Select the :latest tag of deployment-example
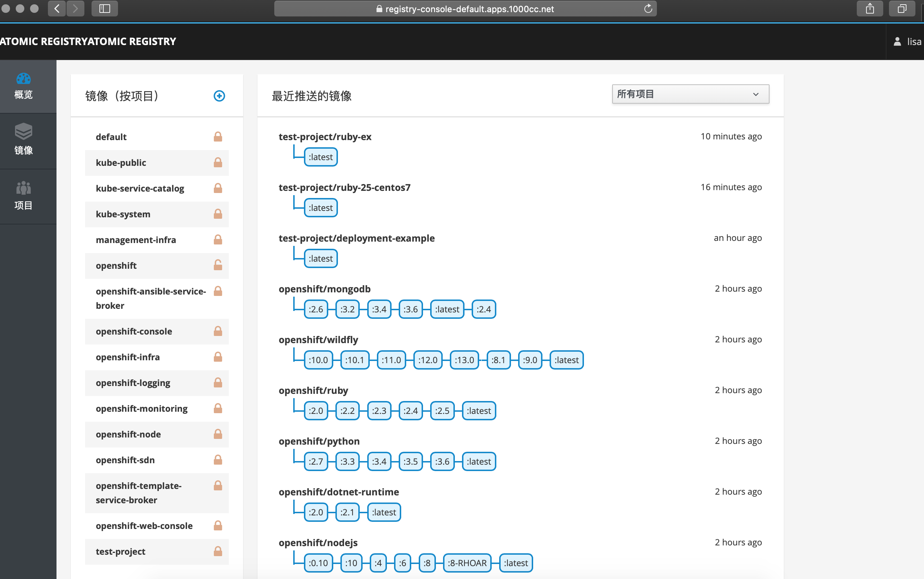This screenshot has width=924, height=579. coord(321,258)
